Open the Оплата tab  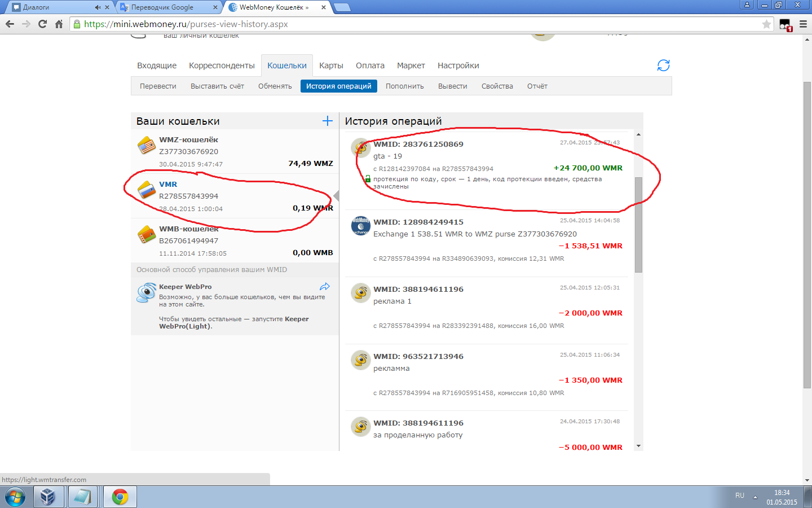coord(370,65)
